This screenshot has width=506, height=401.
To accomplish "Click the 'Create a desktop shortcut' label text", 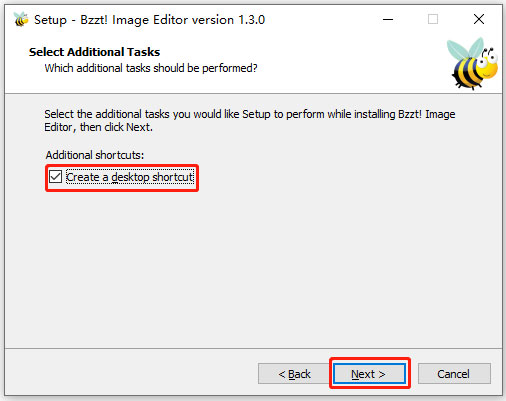I will coord(130,177).
